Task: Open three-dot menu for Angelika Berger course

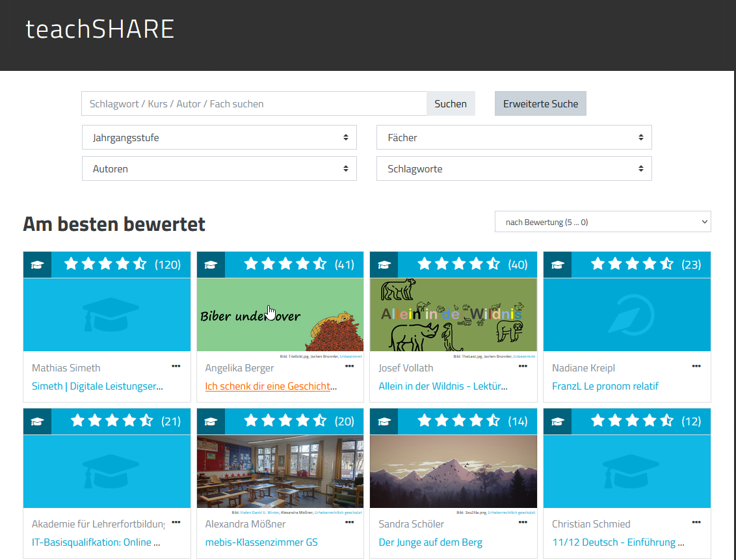Action: (350, 366)
